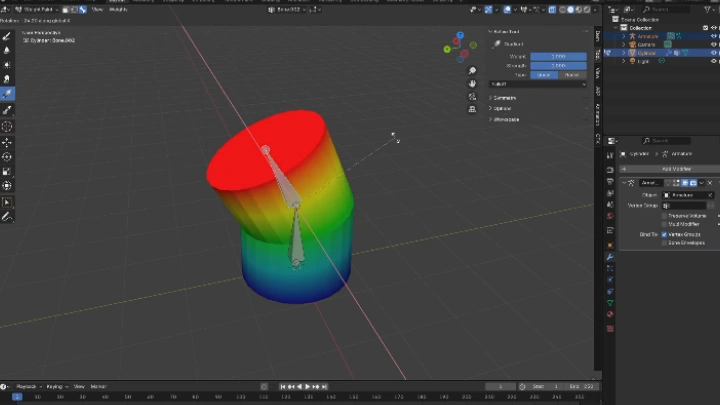The height and width of the screenshot is (405, 720).
Task: Select the Annotate tool
Action: [7, 217]
